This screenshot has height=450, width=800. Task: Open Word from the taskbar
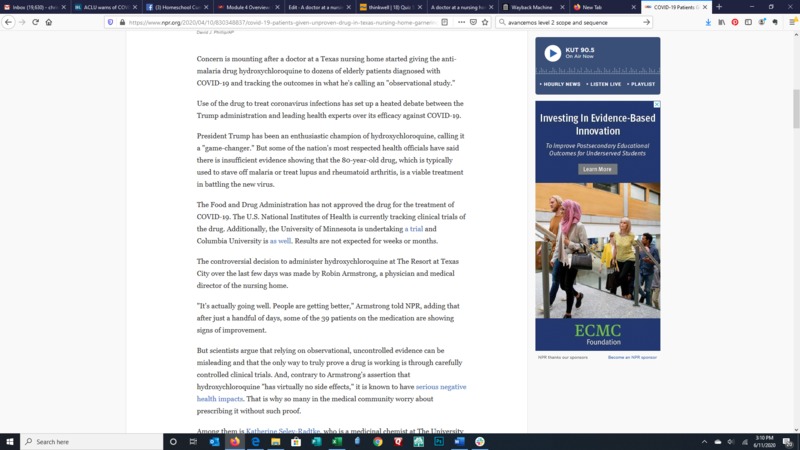pyautogui.click(x=460, y=441)
